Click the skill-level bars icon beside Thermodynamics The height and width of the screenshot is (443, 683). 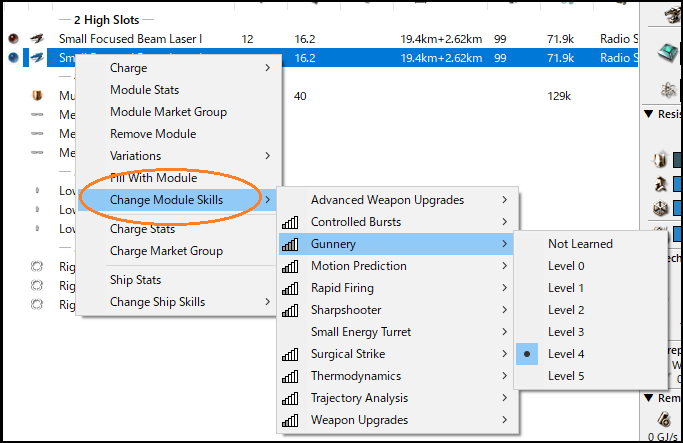coord(291,376)
